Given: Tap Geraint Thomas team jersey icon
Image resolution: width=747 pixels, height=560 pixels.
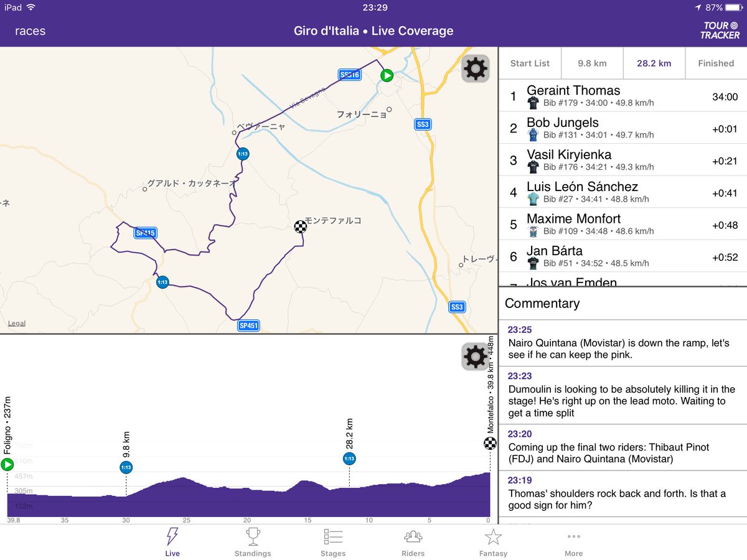Looking at the screenshot, I should tap(533, 103).
